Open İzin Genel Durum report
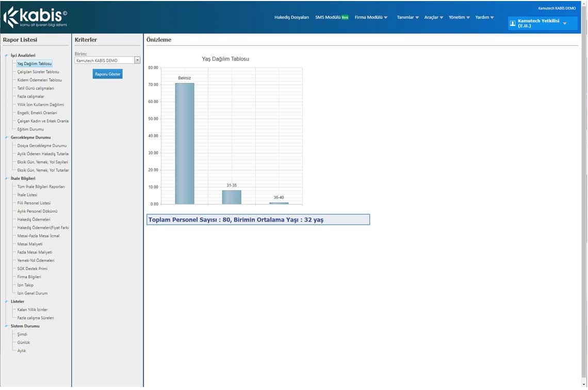 click(32, 294)
